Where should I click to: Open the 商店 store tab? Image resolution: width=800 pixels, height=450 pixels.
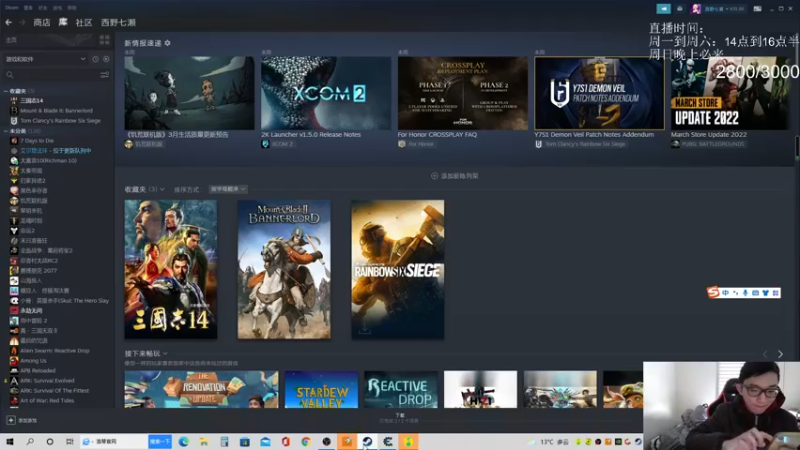tap(42, 22)
